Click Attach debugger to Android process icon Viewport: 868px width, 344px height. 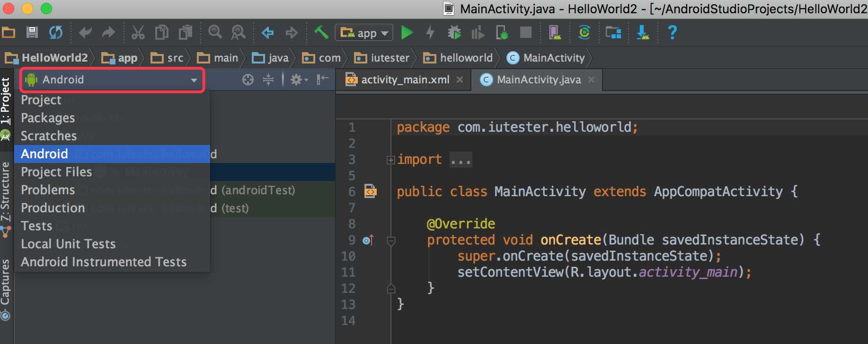click(502, 33)
